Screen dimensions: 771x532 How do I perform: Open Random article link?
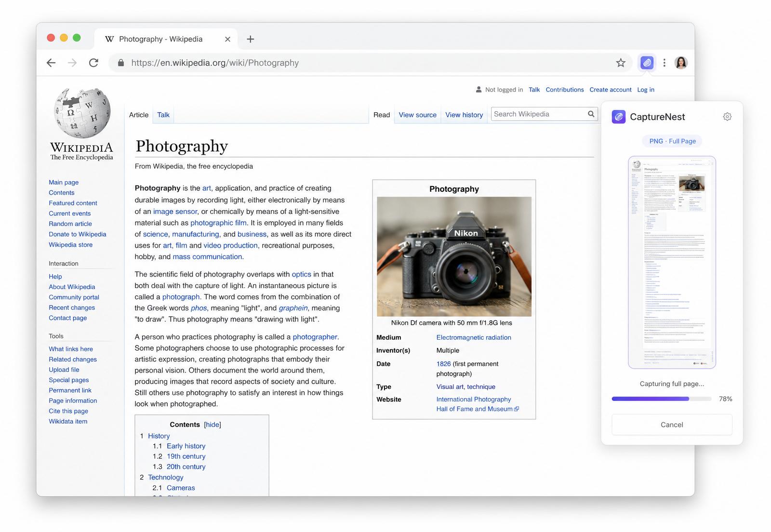tap(70, 224)
